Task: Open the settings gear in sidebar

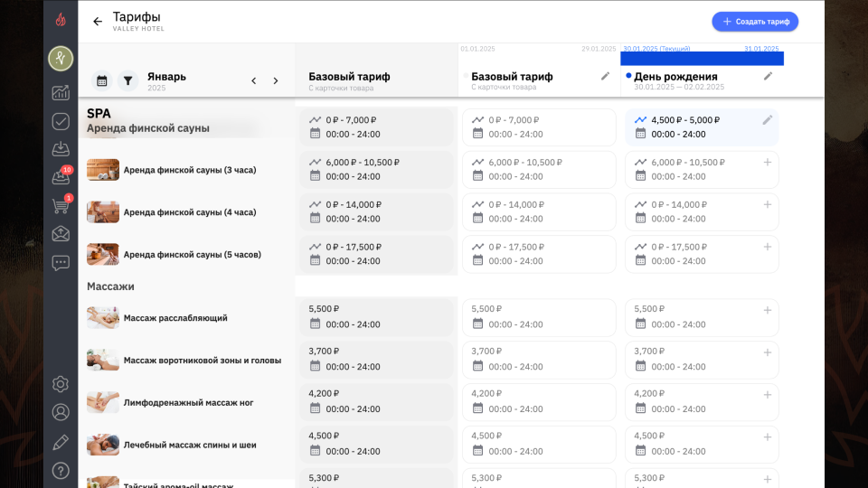Action: (61, 384)
